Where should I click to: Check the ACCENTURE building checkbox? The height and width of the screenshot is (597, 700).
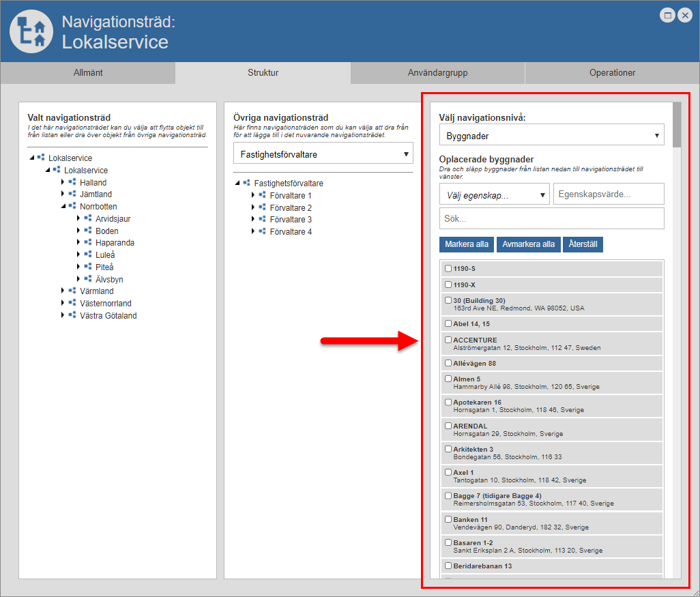click(x=448, y=340)
